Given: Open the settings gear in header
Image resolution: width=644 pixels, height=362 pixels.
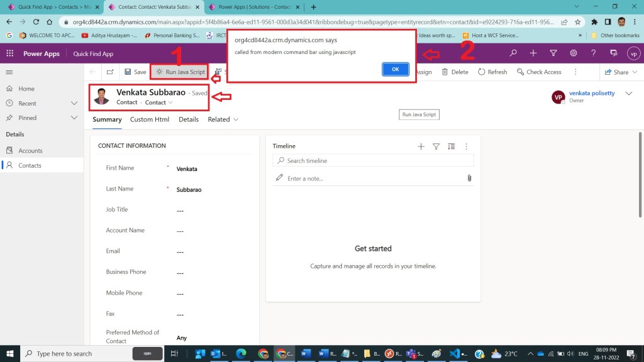Looking at the screenshot, I should (x=574, y=53).
